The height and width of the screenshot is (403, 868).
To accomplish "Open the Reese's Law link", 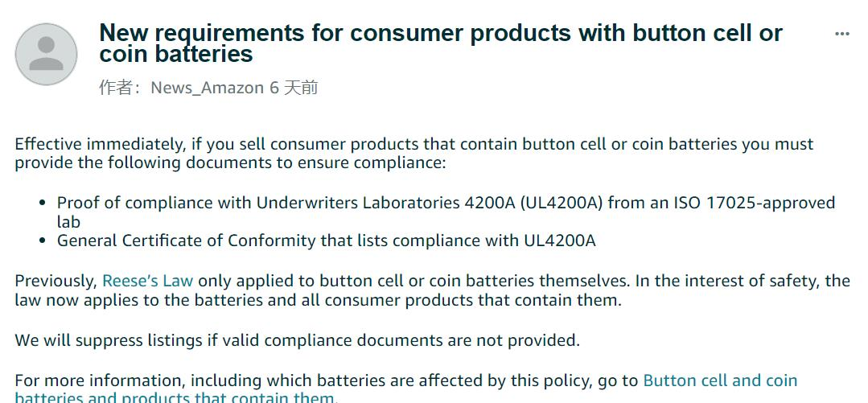I will pyautogui.click(x=148, y=281).
